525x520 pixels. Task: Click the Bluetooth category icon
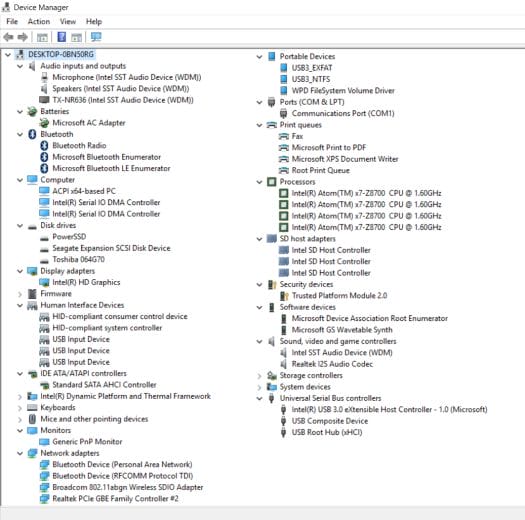pos(32,134)
